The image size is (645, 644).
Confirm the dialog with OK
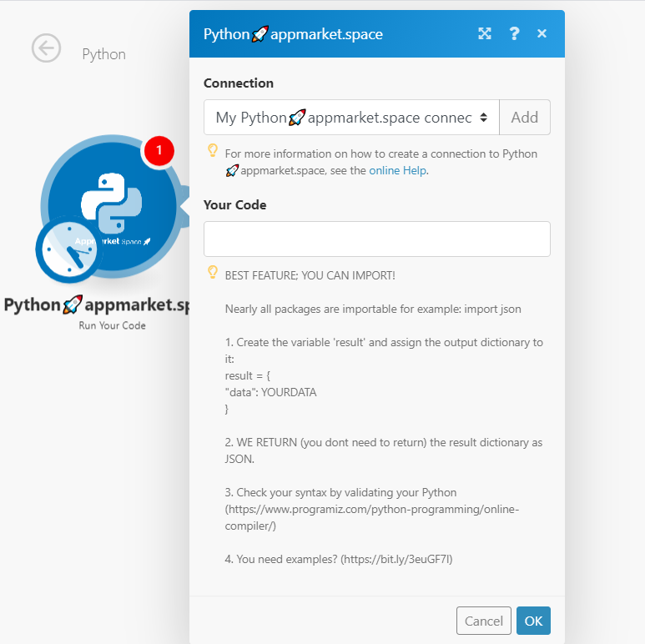click(533, 621)
